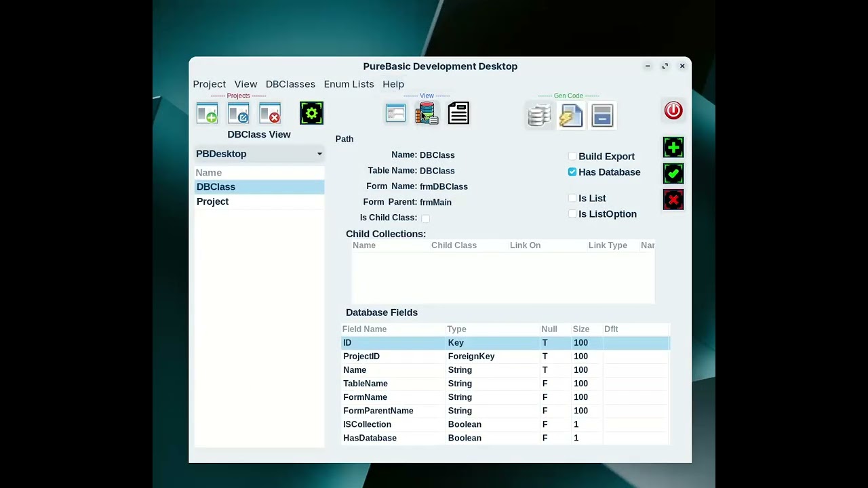Click the red power button icon
This screenshot has height=488, width=868.
point(673,110)
